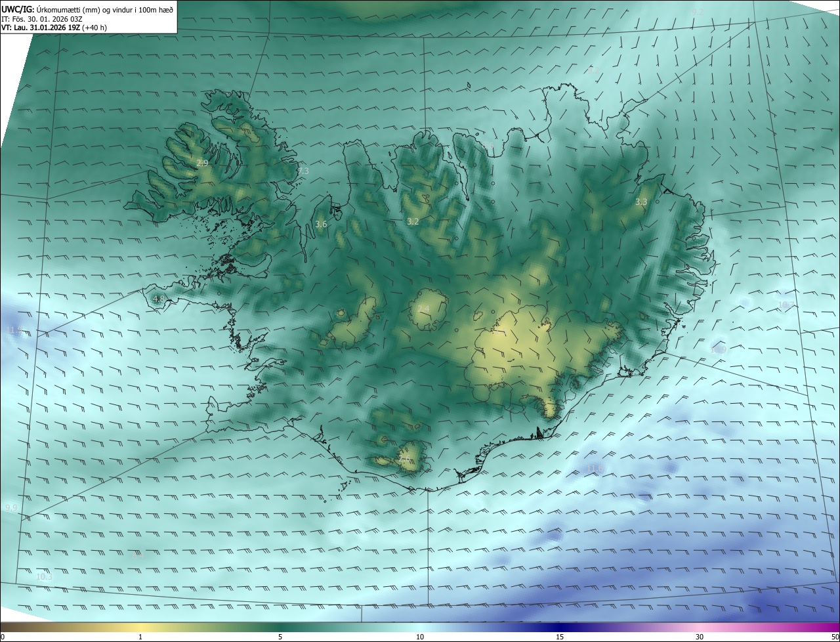Click the title line "UWC/IG: Úrkomumætti (mm) og vindur"
The image size is (840, 642).
88,9
